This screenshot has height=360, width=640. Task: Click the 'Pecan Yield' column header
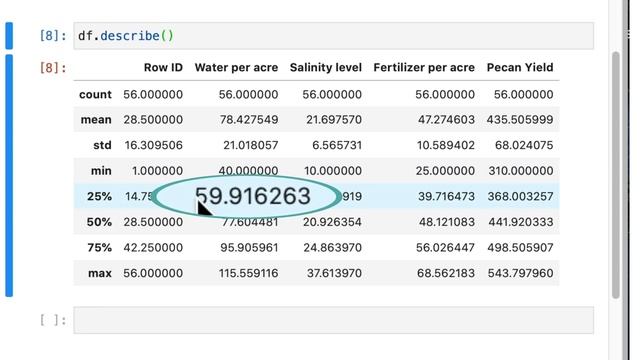pos(520,67)
